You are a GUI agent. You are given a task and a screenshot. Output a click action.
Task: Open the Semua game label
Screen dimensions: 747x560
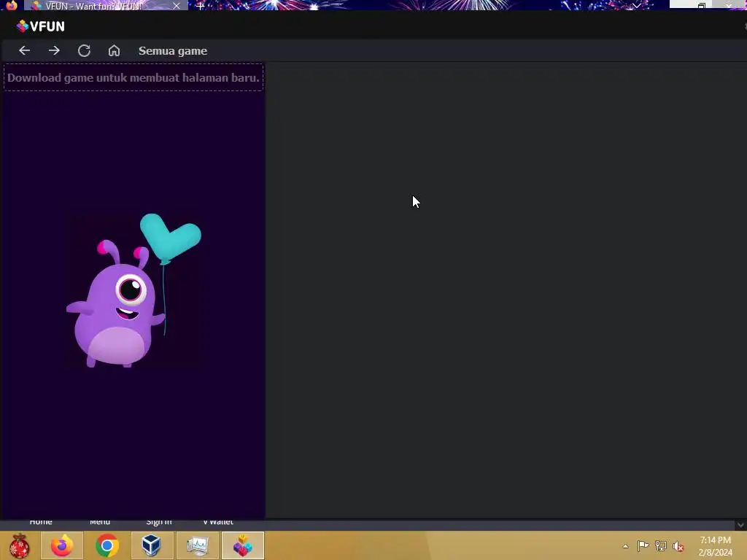173,51
